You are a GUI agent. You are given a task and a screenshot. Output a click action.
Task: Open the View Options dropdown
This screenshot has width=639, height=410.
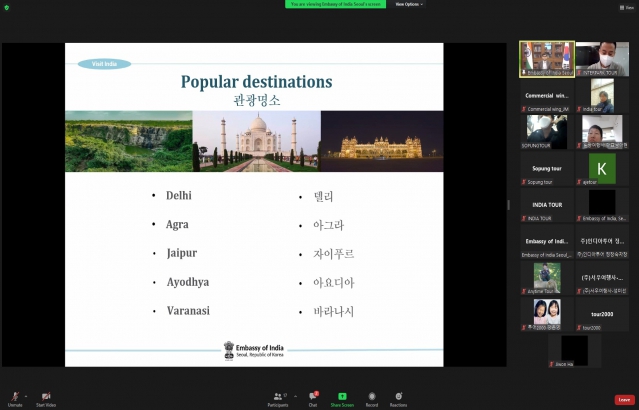[408, 4]
